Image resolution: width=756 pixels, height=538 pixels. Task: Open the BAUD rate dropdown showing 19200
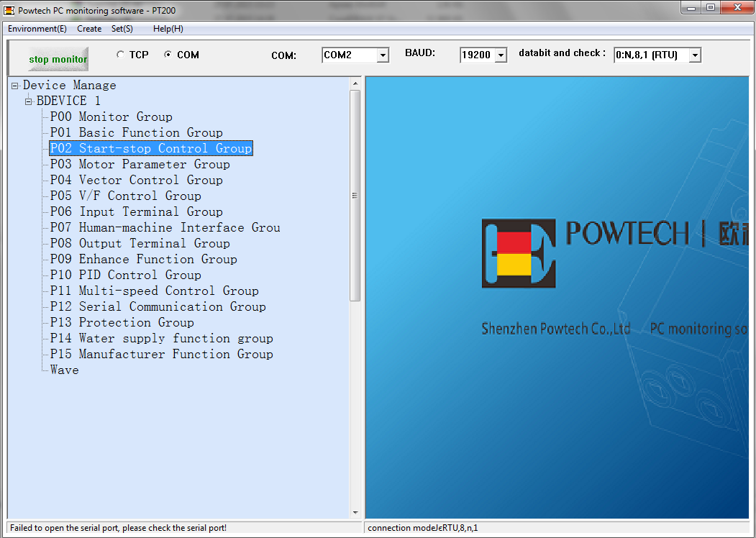coord(501,55)
